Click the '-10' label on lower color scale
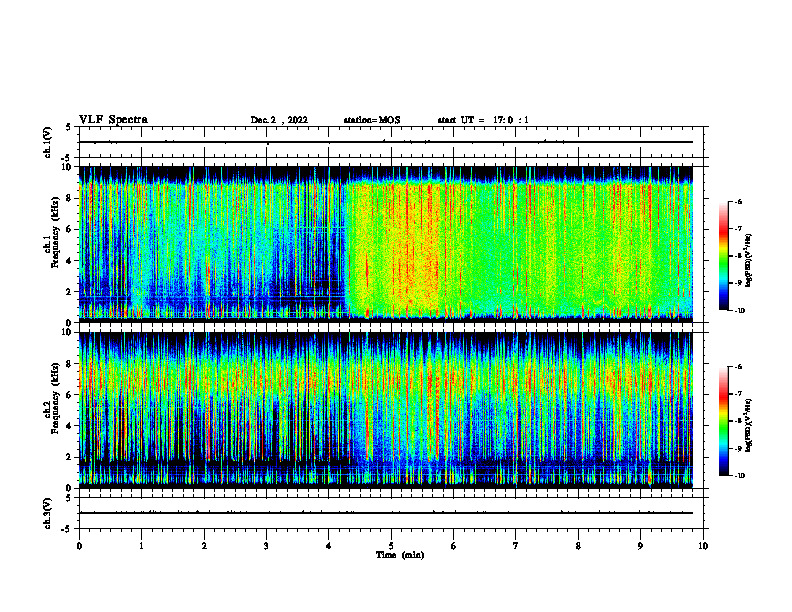This screenshot has width=792, height=612. pyautogui.click(x=739, y=476)
